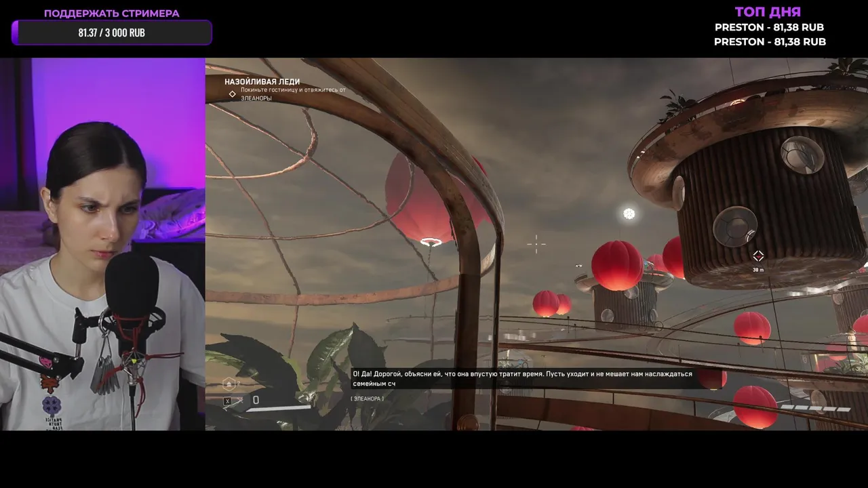Click the streamer webcam feed

pos(102,244)
